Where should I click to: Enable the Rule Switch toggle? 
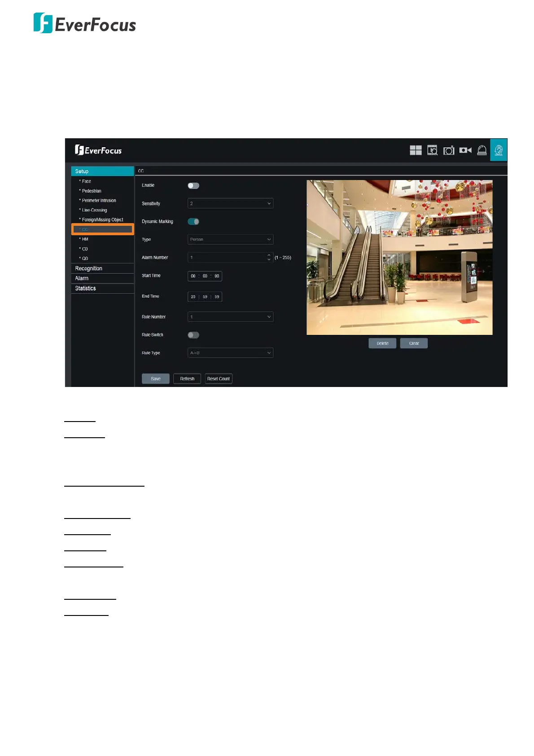click(193, 335)
